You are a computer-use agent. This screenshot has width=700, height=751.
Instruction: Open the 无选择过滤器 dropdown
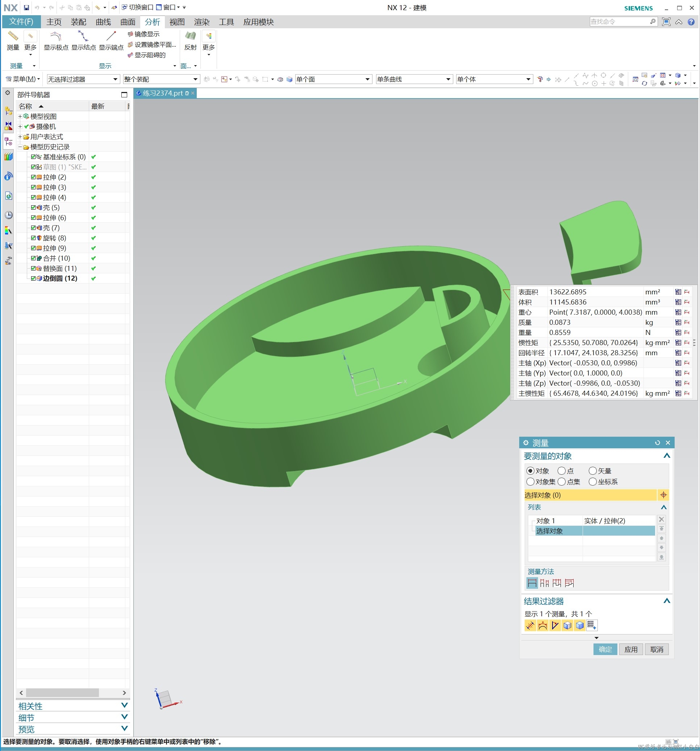click(83, 79)
